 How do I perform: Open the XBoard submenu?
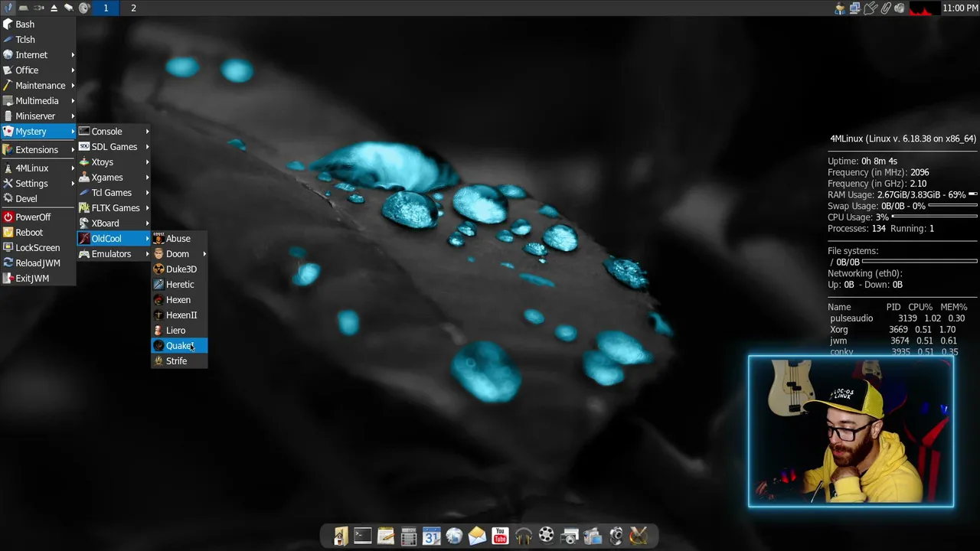(x=114, y=223)
